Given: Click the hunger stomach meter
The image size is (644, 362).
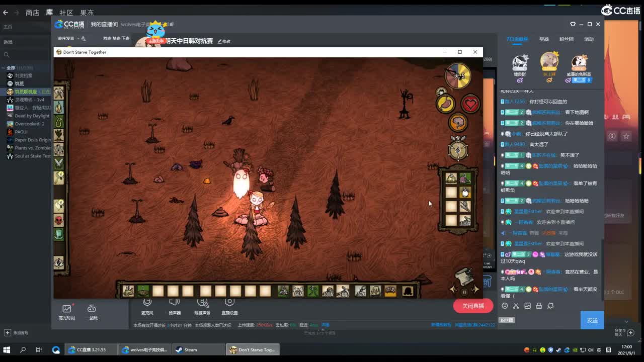Looking at the screenshot, I should pyautogui.click(x=445, y=104).
